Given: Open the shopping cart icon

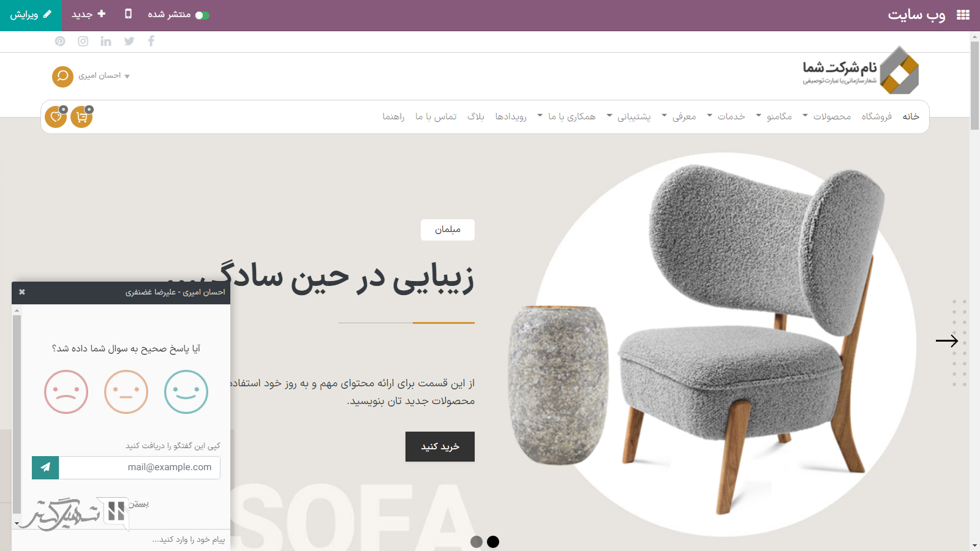Looking at the screenshot, I should pos(81,116).
